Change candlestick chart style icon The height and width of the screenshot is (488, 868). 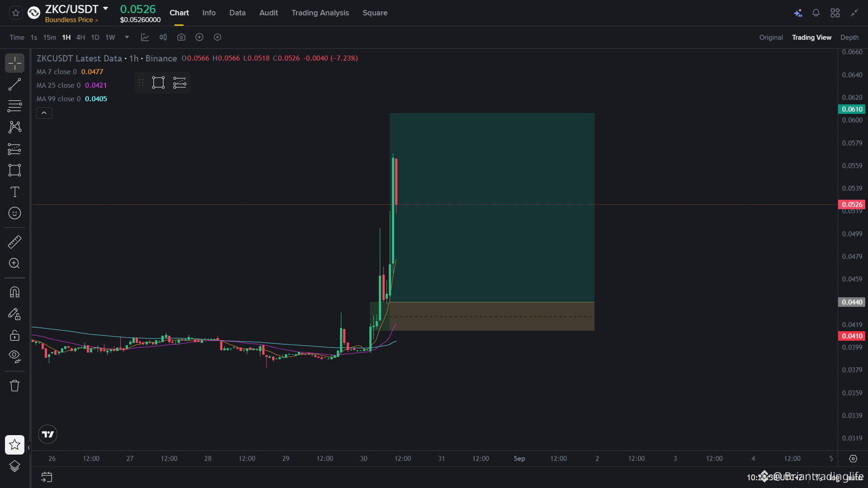click(x=163, y=37)
